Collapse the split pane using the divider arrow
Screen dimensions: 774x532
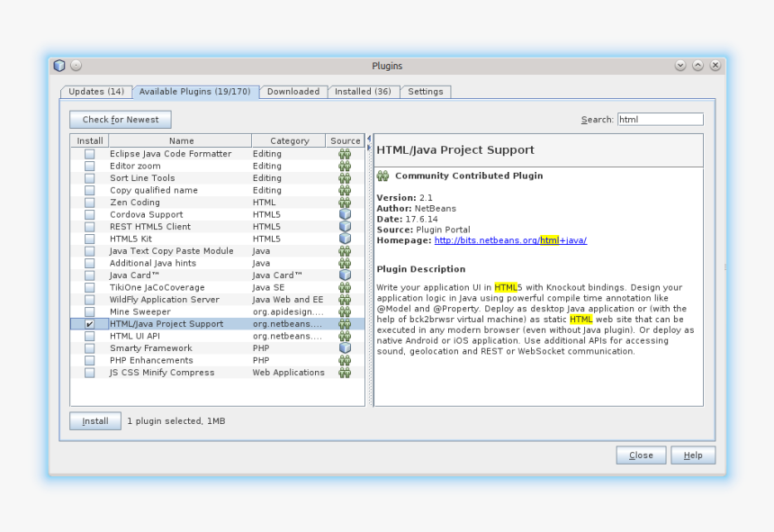point(369,139)
